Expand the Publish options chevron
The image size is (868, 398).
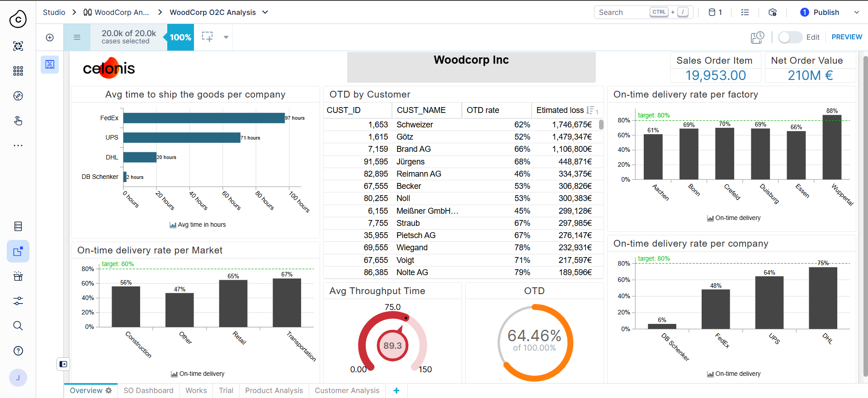(x=856, y=13)
